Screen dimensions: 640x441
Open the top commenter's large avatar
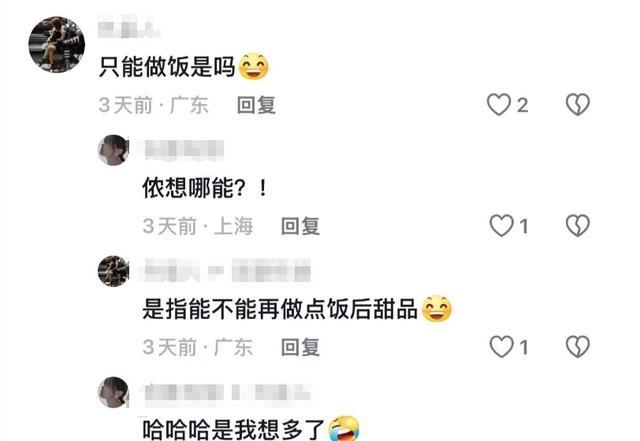point(57,44)
